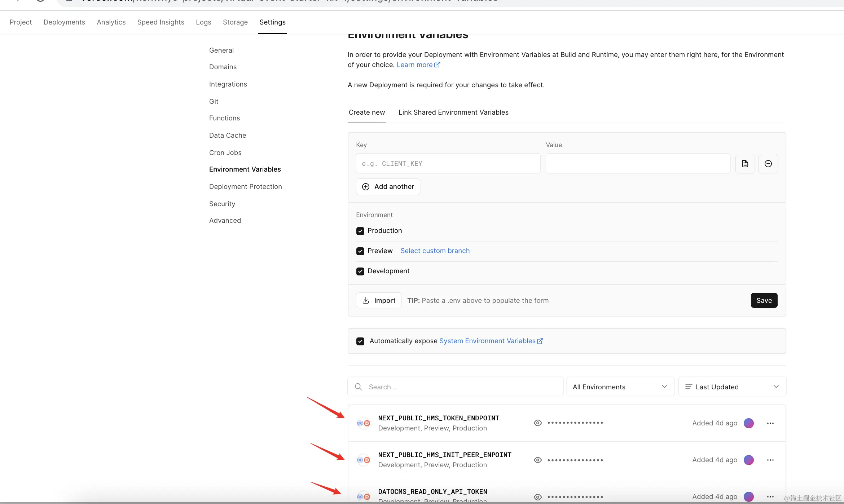Uncheck the Production environment checkbox
Viewport: 844px width, 504px height.
point(360,231)
